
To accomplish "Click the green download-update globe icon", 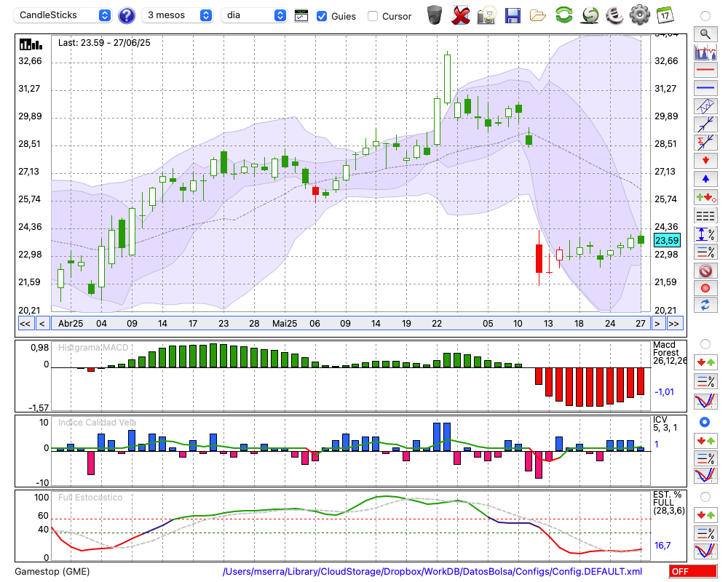I will coord(590,15).
